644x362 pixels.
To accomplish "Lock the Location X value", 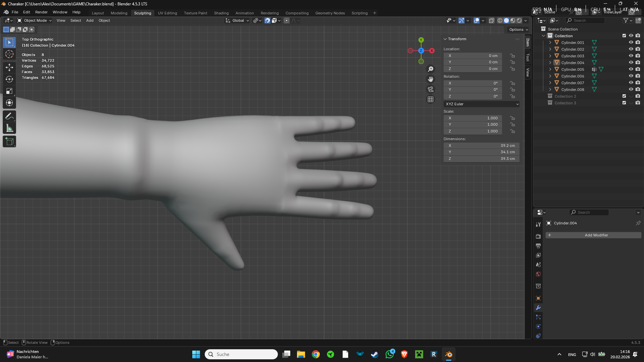I will coord(512,56).
